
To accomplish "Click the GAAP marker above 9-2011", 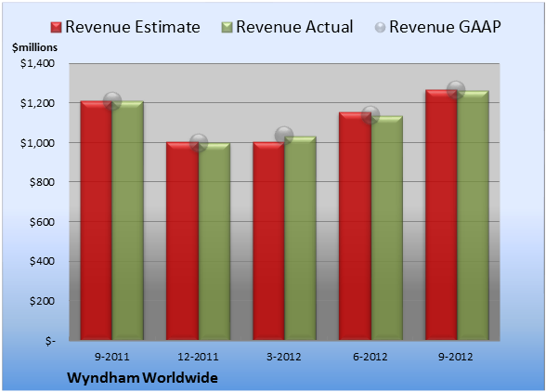I will (x=111, y=101).
